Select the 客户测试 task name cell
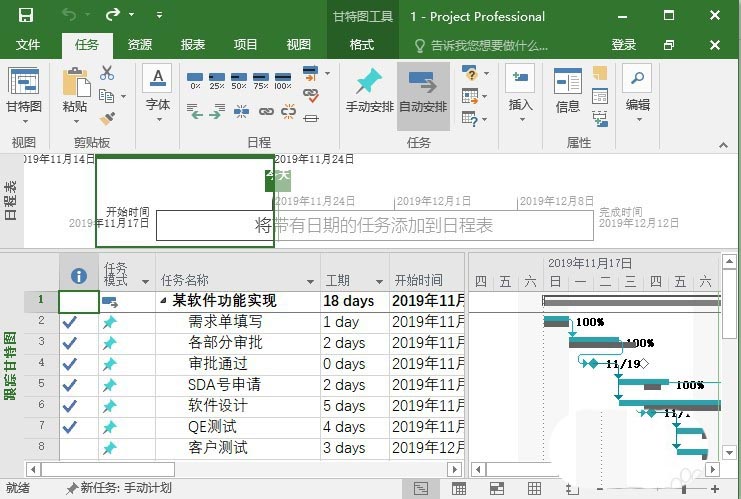This screenshot has height=499, width=741. tap(238, 448)
